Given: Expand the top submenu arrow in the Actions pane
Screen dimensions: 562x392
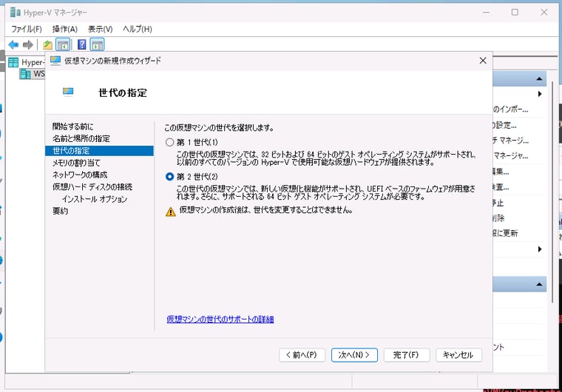Looking at the screenshot, I should pyautogui.click(x=540, y=94).
